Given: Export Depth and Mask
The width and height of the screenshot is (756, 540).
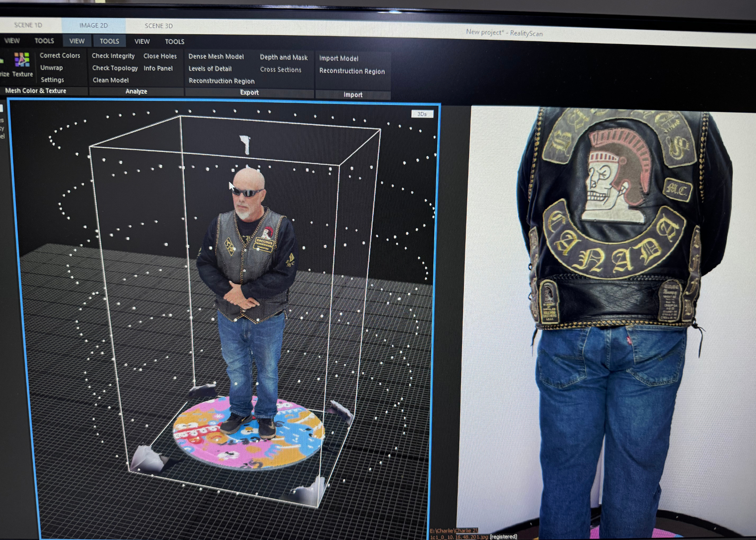Looking at the screenshot, I should (x=284, y=57).
